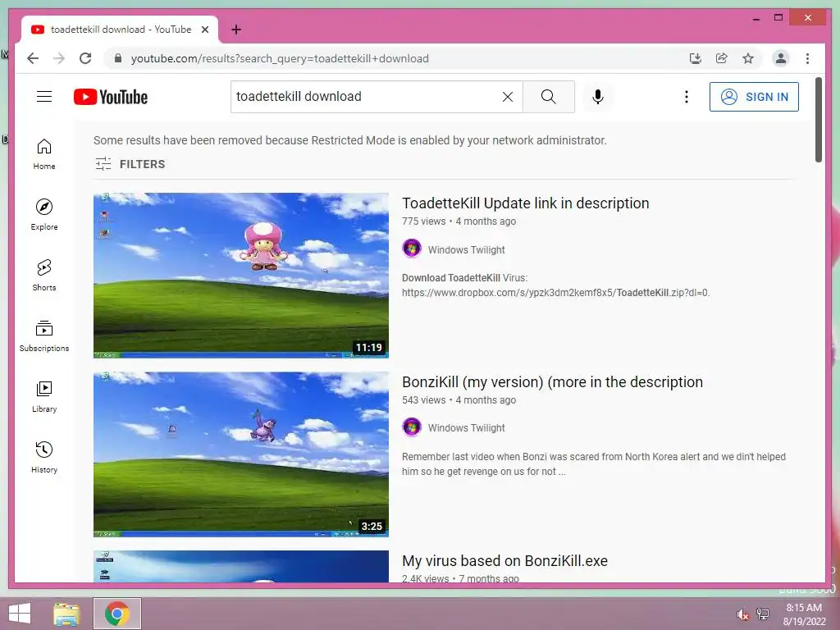Open the search FILTERS options
This screenshot has height=630, width=840.
130,164
